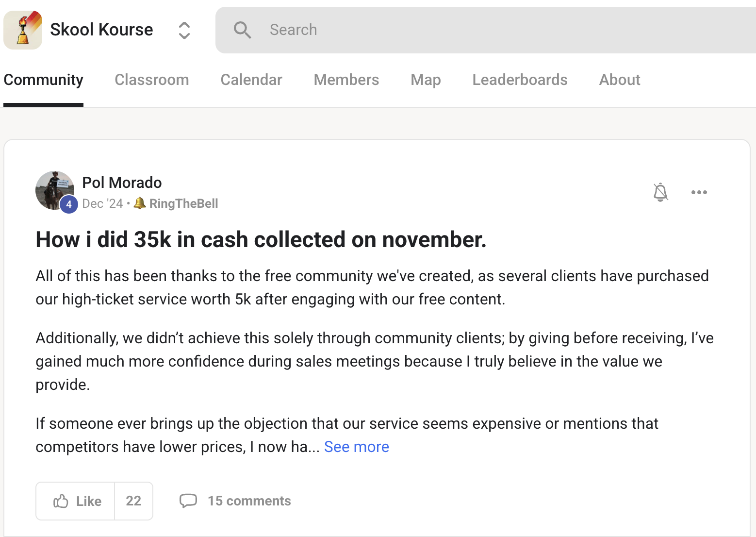This screenshot has height=537, width=756.
Task: Open the About tab
Action: point(620,80)
